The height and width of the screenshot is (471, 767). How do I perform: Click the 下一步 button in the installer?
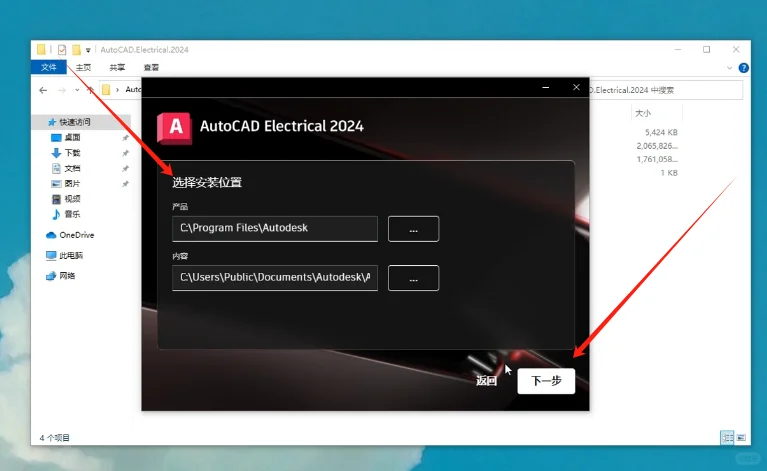pos(546,381)
